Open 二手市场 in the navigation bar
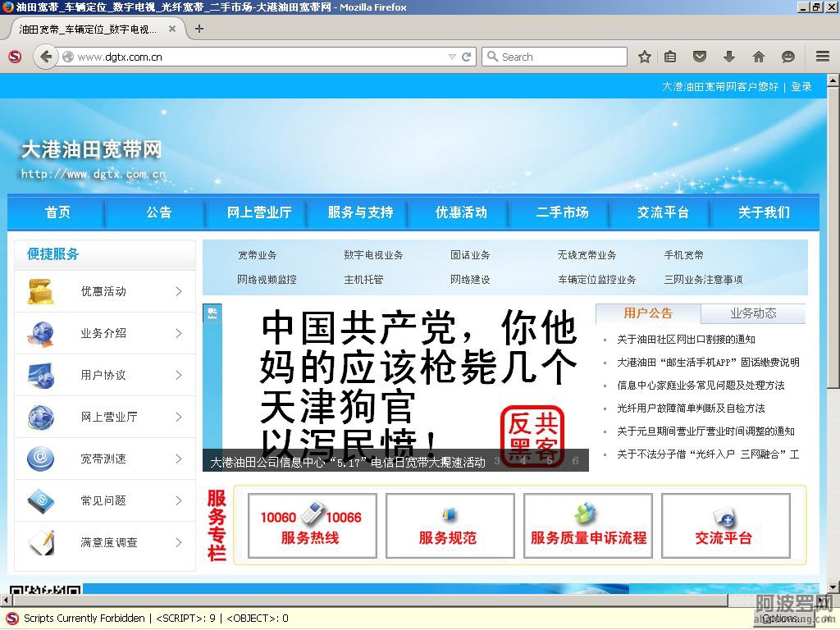Image resolution: width=840 pixels, height=630 pixels. tap(562, 212)
